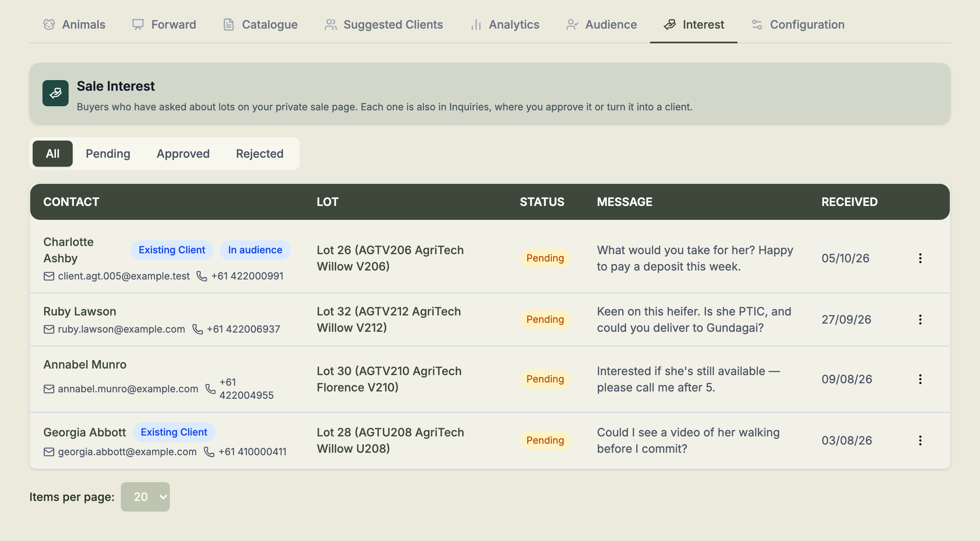Click the CONTACT column header
This screenshot has width=980, height=541.
71,202
